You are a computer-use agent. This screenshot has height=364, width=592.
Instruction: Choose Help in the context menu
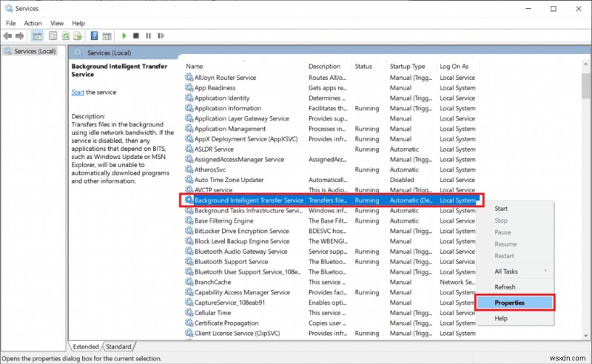(x=515, y=318)
